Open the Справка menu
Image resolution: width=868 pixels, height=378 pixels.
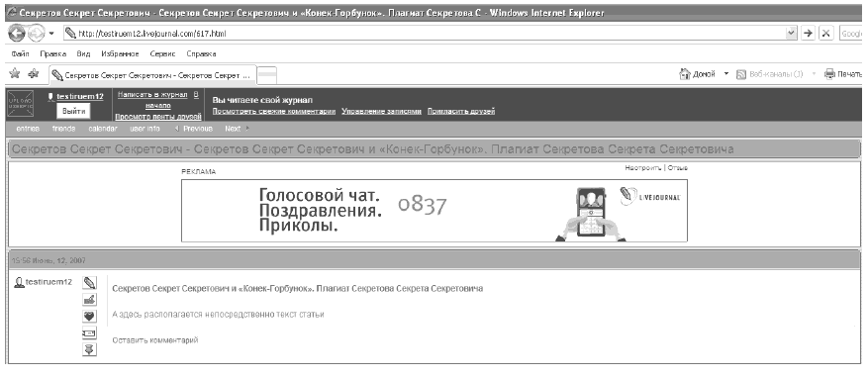201,54
